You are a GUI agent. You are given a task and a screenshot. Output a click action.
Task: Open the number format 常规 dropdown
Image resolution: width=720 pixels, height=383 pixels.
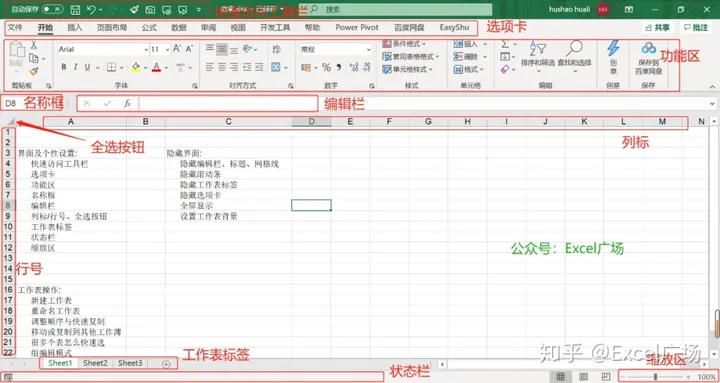tap(368, 49)
